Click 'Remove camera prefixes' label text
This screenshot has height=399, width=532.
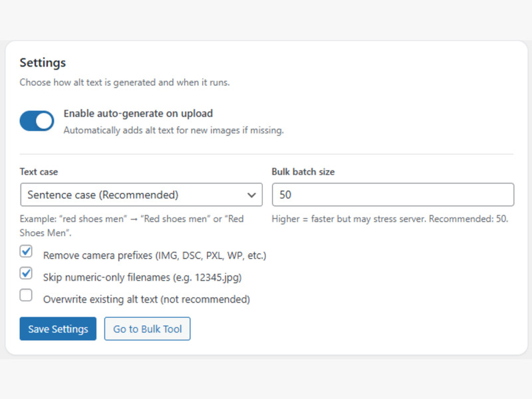[x=155, y=255]
